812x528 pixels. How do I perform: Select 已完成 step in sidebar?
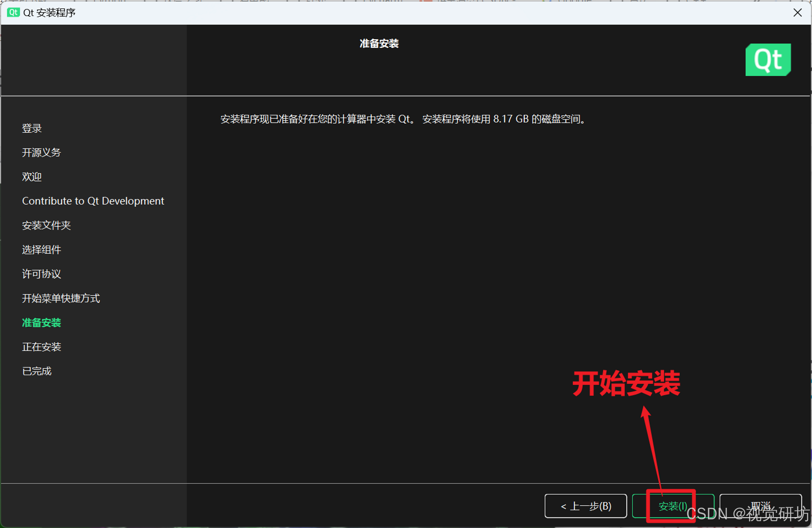point(37,371)
